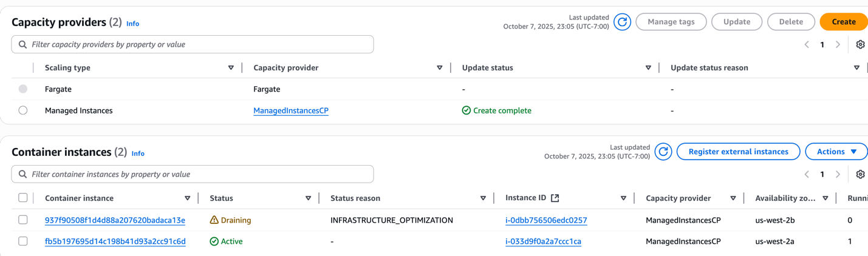
Task: Open Container instances table settings gear
Action: point(860,174)
